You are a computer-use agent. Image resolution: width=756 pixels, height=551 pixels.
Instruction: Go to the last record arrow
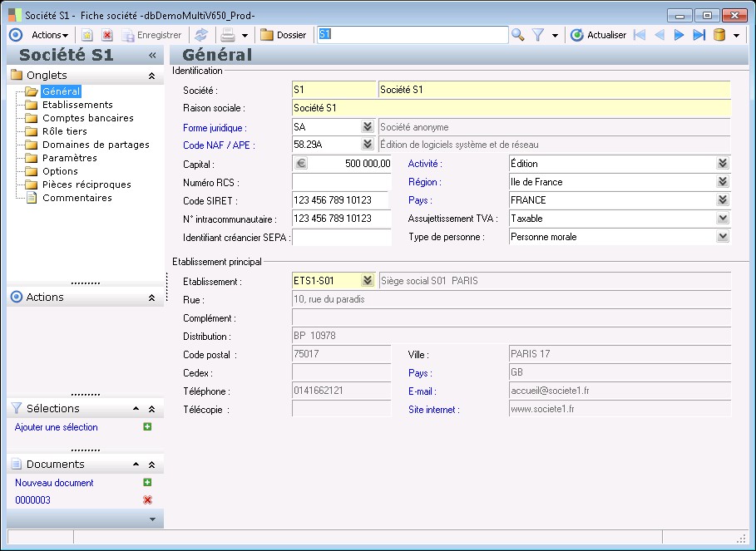(x=699, y=35)
